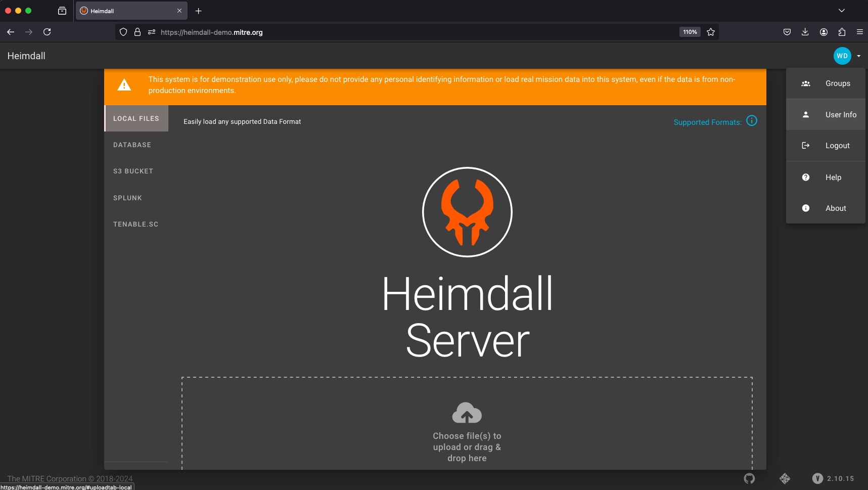Click Choose file(s) upload area
Viewport: 868px width, 490px height.
(x=467, y=447)
